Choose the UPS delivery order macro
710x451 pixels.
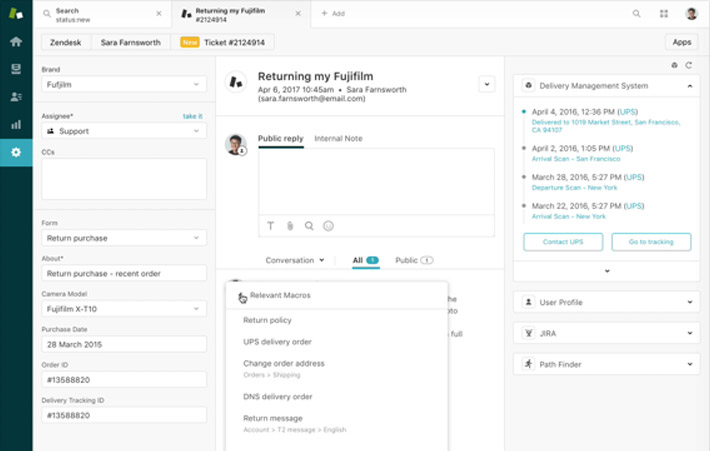pos(277,342)
